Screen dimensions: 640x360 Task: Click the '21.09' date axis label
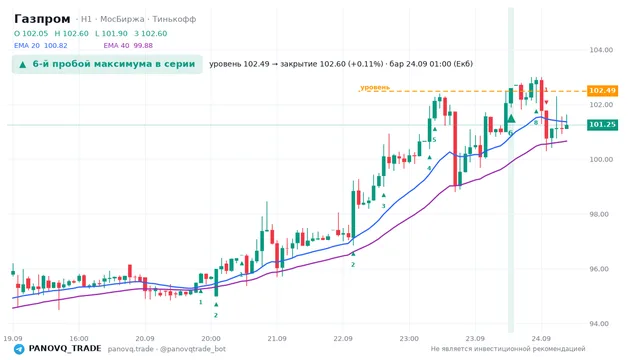pos(277,338)
